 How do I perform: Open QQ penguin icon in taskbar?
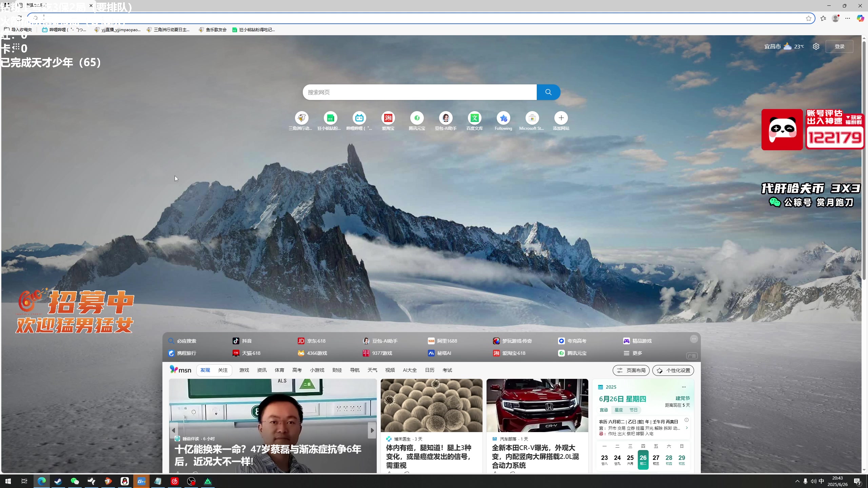tap(125, 481)
